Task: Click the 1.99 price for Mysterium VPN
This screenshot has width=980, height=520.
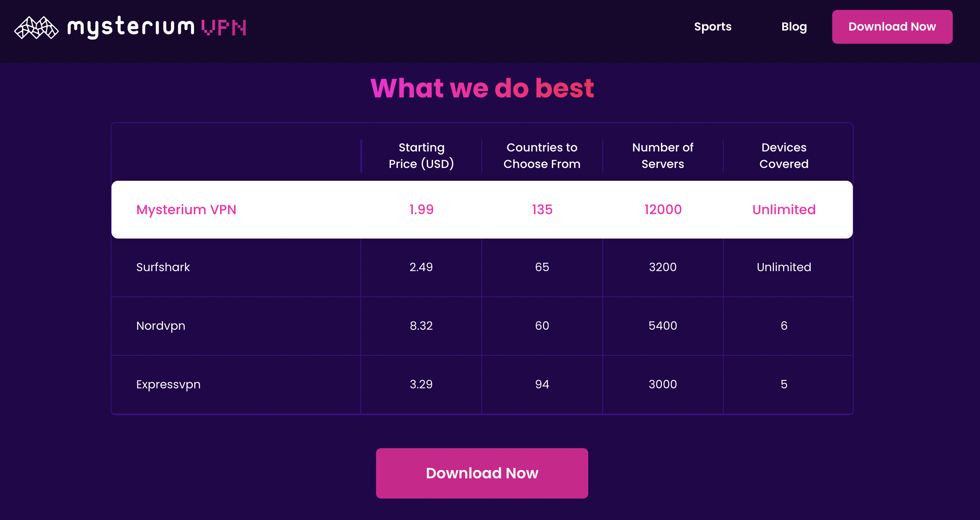Action: tap(421, 210)
